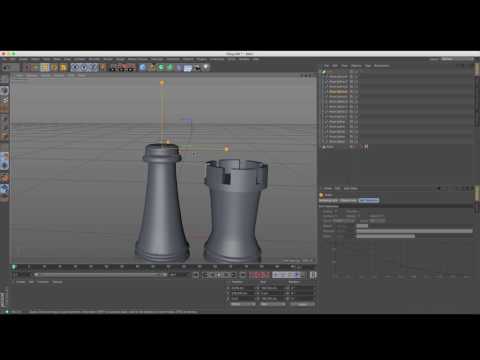Image resolution: width=480 pixels, height=360 pixels.
Task: Open the Mode menu in Attribute Manager
Action: pyautogui.click(x=328, y=189)
